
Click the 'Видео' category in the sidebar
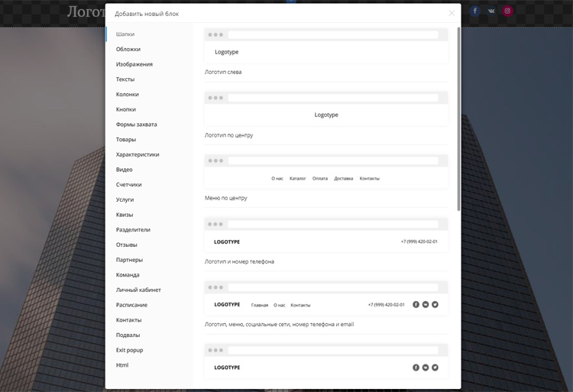click(x=124, y=170)
